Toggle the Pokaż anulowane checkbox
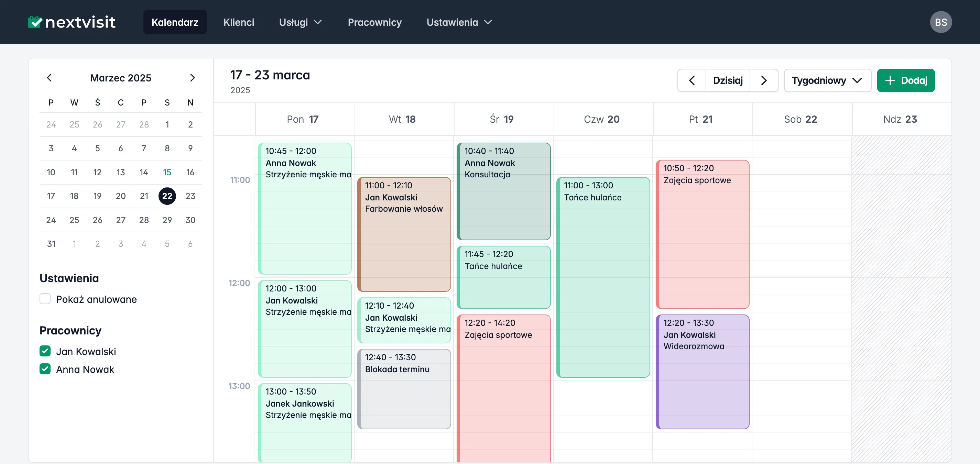Screen dimensions: 980x464 pyautogui.click(x=45, y=299)
